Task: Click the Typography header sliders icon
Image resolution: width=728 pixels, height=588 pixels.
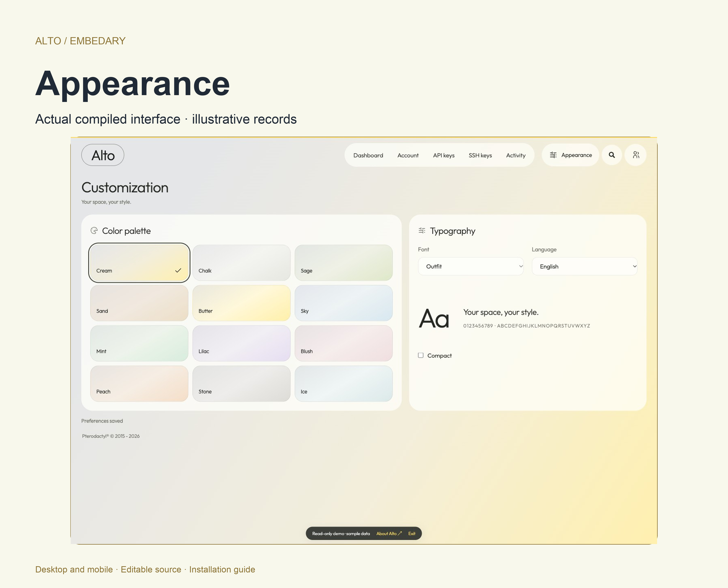Action: [x=422, y=231]
